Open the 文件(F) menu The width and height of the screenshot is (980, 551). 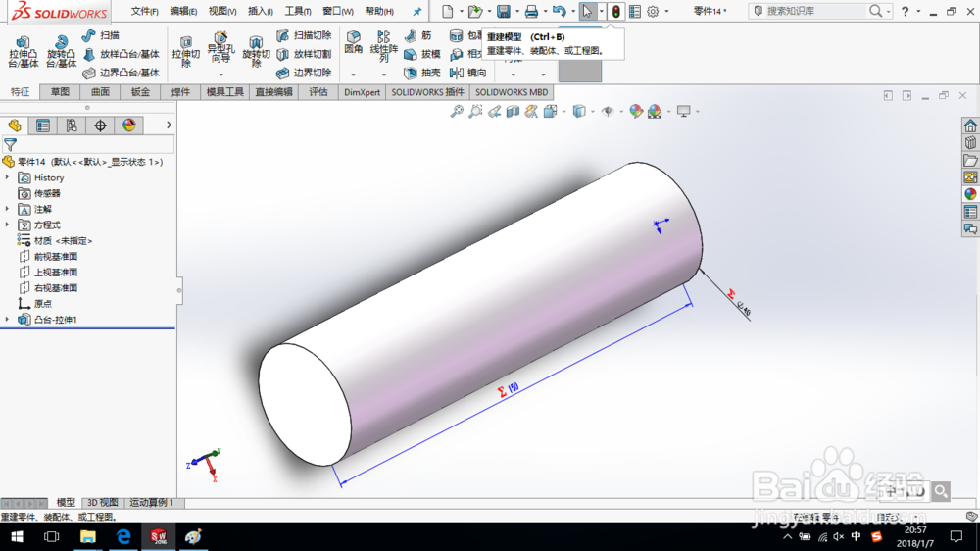pos(145,11)
